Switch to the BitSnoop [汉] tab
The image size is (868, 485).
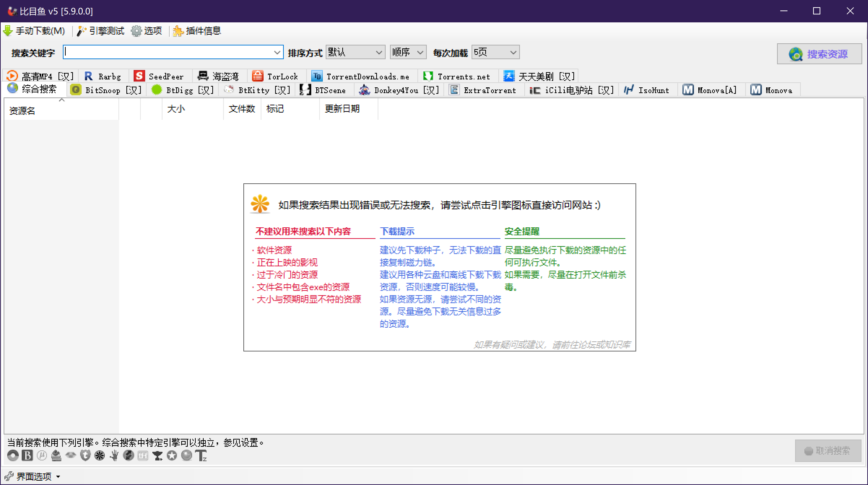106,90
